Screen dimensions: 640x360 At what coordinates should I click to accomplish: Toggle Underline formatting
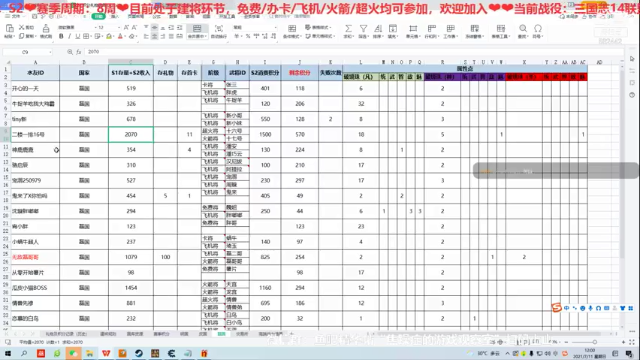click(77, 36)
